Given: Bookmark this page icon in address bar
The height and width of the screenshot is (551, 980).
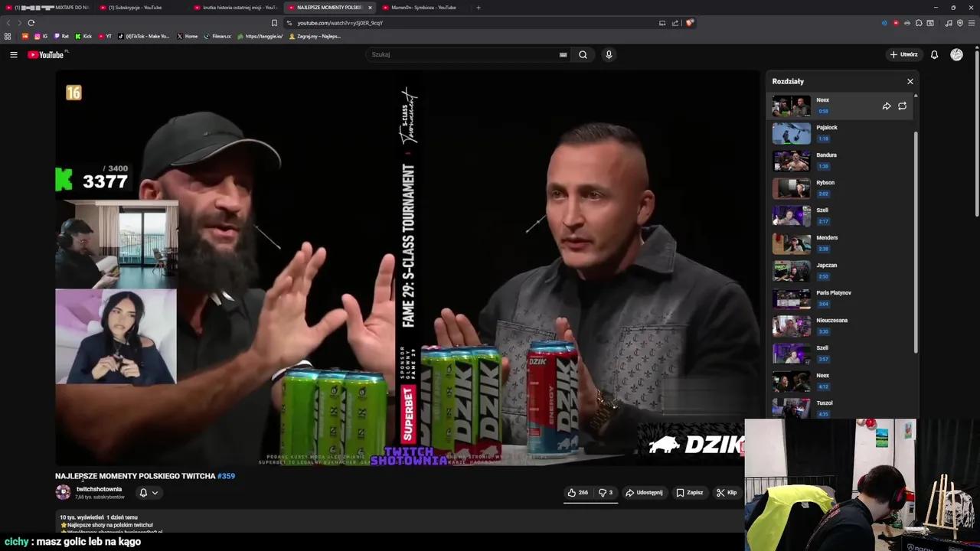Looking at the screenshot, I should coord(274,23).
